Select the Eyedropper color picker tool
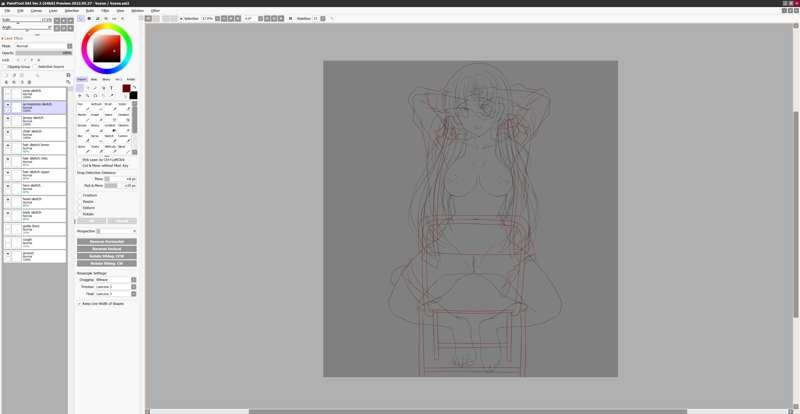800x414 pixels. pyautogui.click(x=111, y=95)
